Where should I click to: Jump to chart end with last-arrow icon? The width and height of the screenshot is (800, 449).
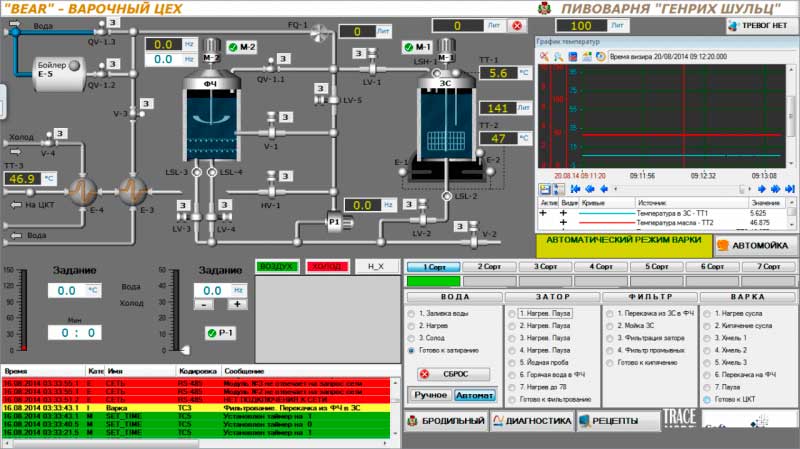click(790, 189)
